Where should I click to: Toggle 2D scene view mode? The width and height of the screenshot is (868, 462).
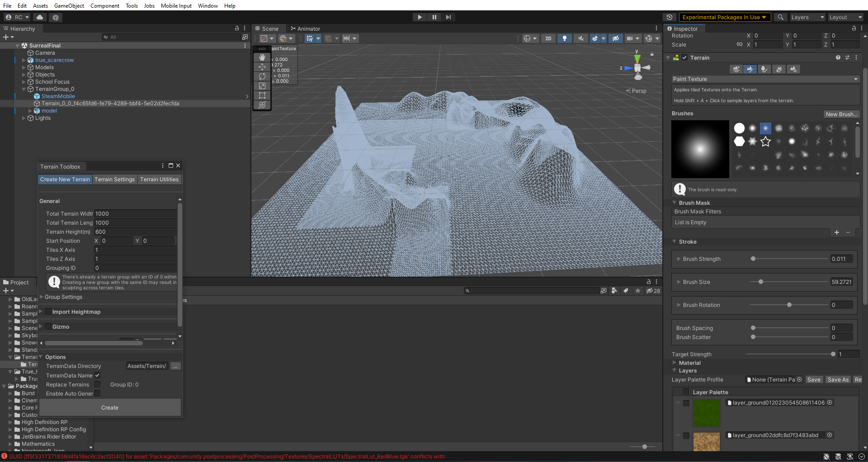point(548,38)
